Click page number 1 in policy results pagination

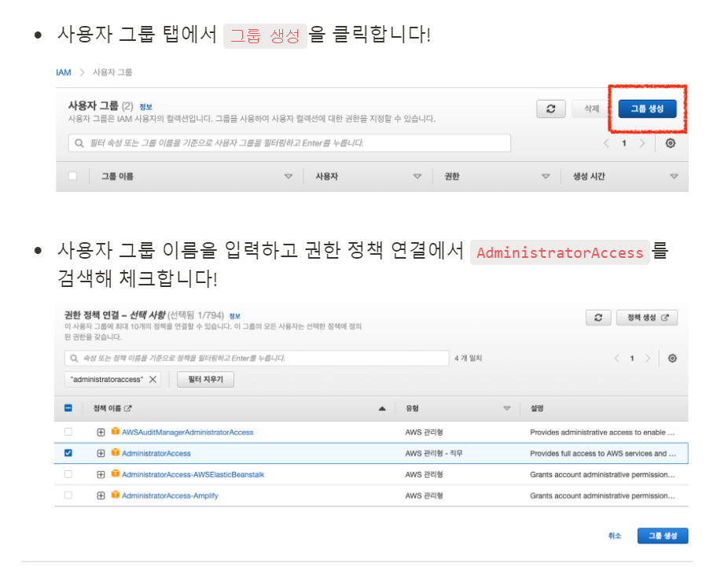[632, 358]
